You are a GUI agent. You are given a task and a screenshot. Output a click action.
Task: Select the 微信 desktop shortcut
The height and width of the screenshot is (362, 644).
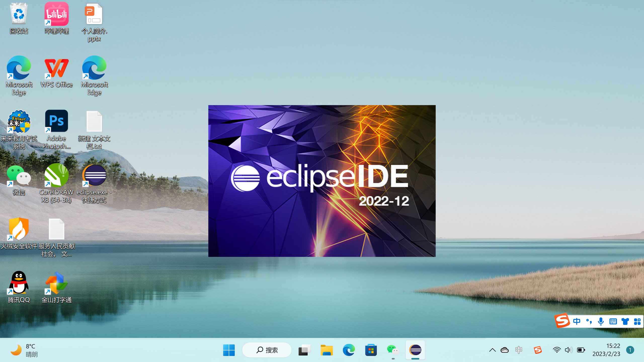click(19, 180)
